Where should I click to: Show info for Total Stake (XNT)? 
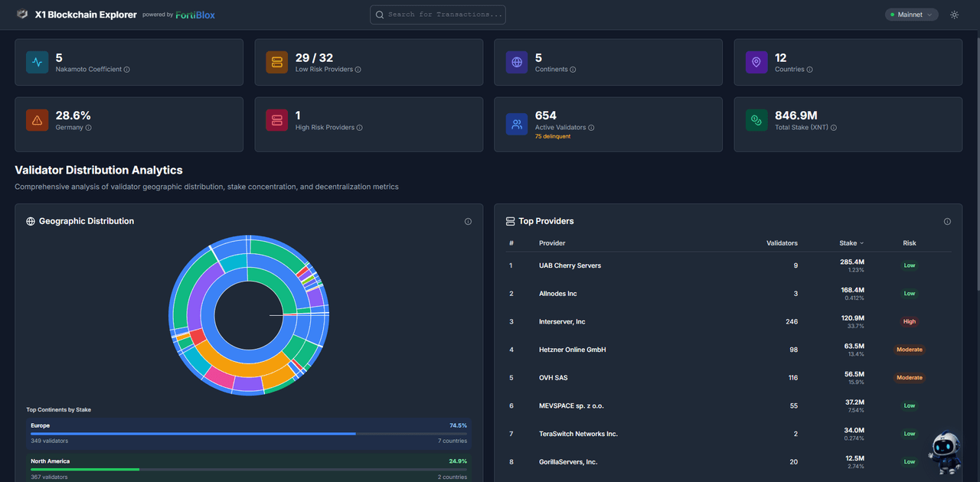pyautogui.click(x=834, y=128)
